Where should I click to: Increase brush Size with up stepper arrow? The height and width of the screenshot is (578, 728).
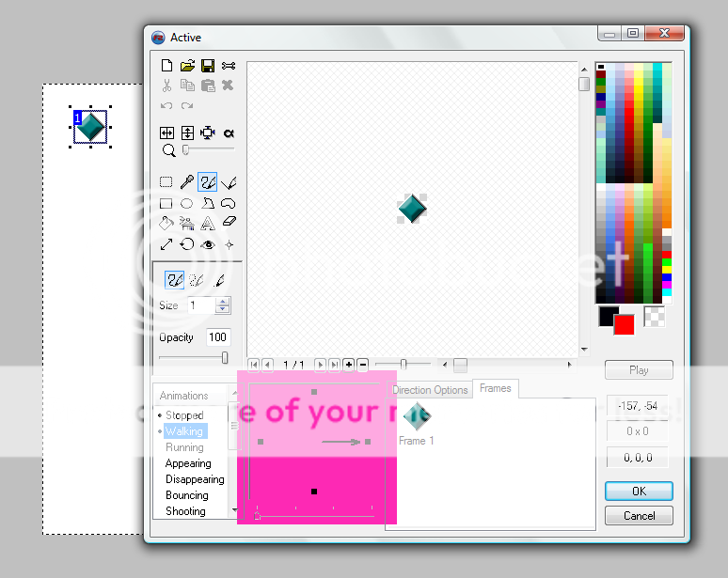tap(223, 302)
